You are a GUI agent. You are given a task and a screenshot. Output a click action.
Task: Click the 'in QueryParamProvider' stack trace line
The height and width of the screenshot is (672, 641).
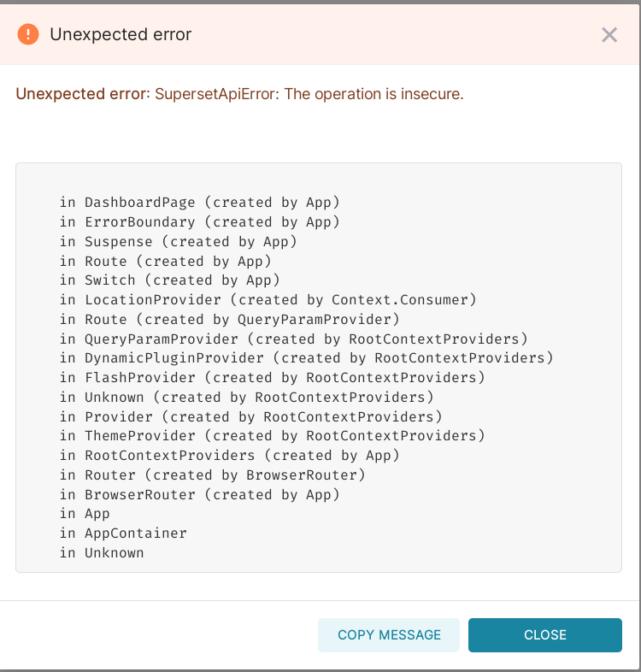[x=293, y=339]
